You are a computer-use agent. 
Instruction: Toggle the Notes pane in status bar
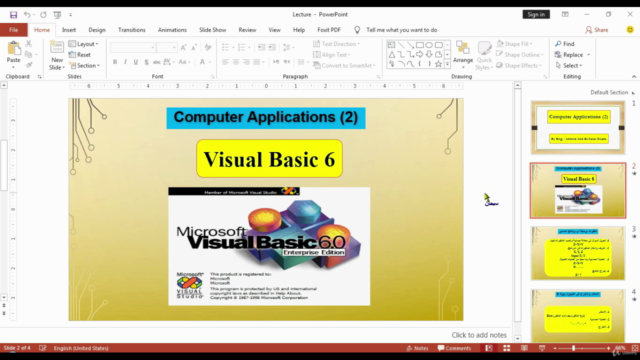click(417, 348)
